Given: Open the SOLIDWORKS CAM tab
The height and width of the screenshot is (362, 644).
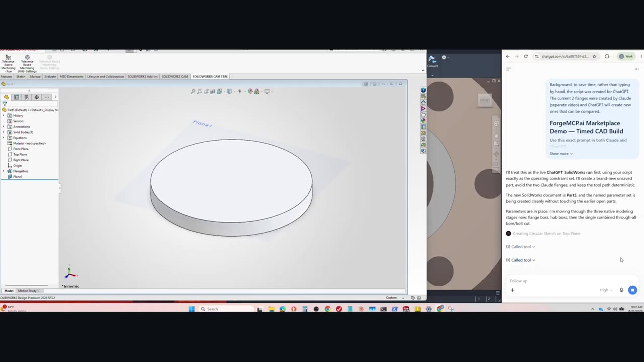Looking at the screenshot, I should coord(175,77).
